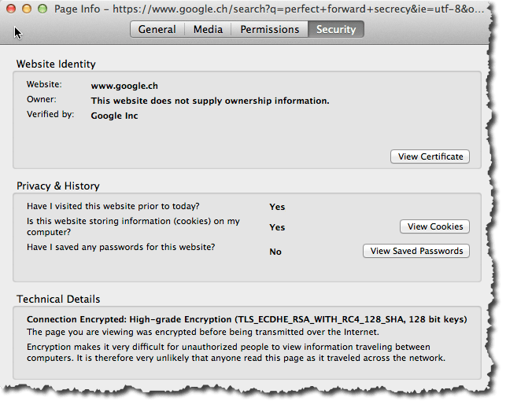Select the Permissions tab
This screenshot has height=401, width=532.
270,30
